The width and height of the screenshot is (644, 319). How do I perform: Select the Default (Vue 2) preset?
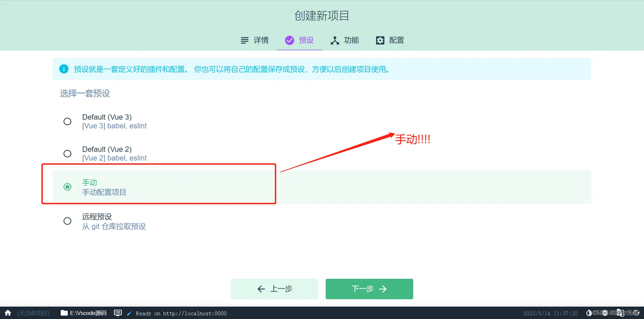[67, 153]
